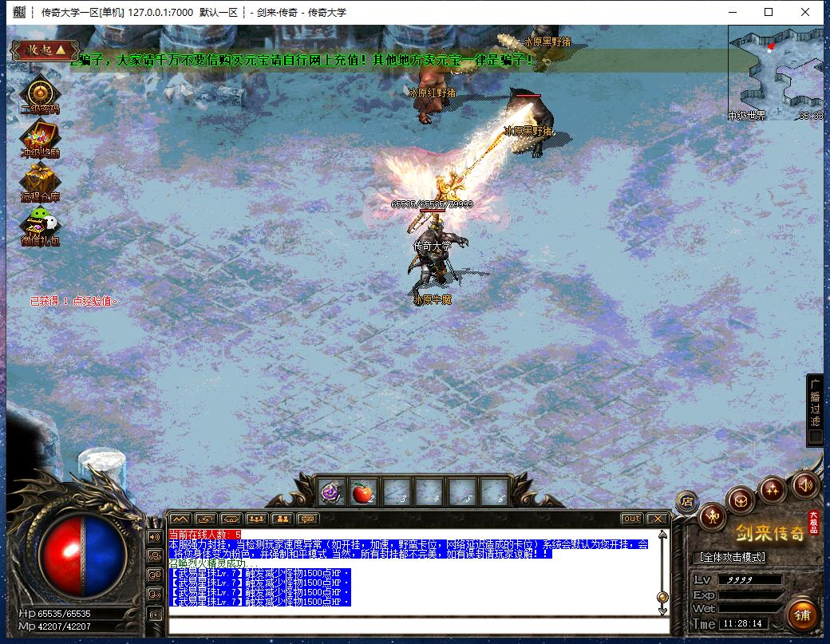The image size is (830, 644).
Task: Open the speech bubble chat icon
Action: click(x=307, y=519)
